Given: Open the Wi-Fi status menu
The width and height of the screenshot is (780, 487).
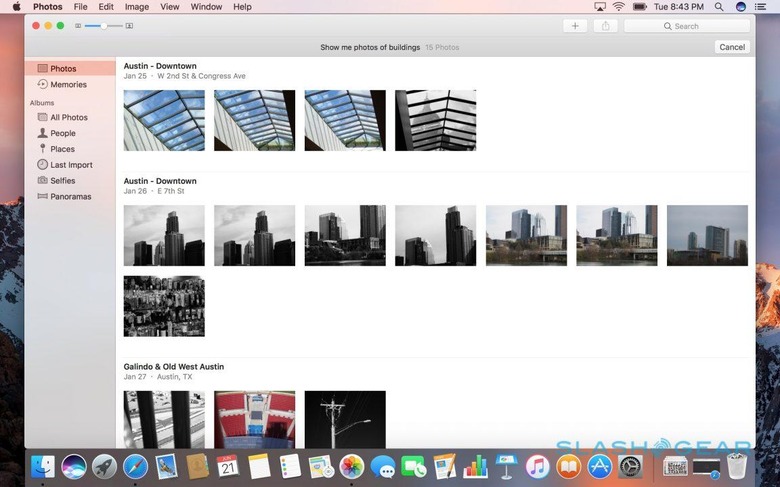Looking at the screenshot, I should point(618,7).
